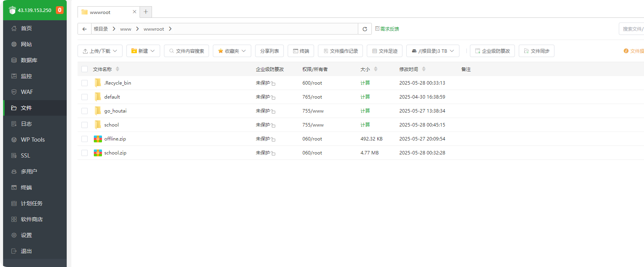Open the default folder name
The width and height of the screenshot is (644, 267).
(112, 97)
